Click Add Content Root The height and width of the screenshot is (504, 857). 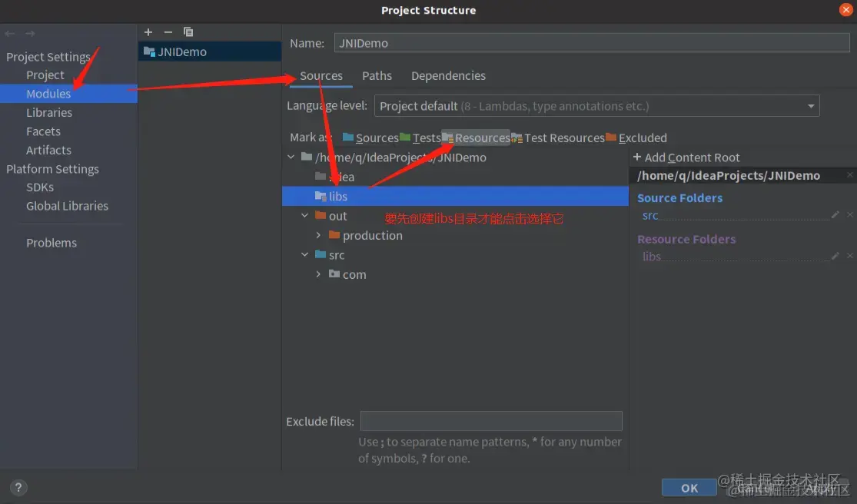coord(686,157)
